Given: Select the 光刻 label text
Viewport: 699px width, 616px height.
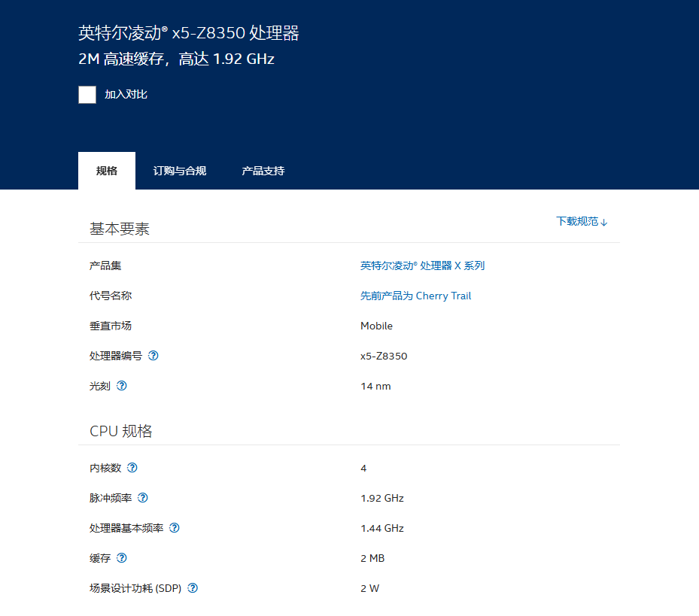Looking at the screenshot, I should [100, 386].
